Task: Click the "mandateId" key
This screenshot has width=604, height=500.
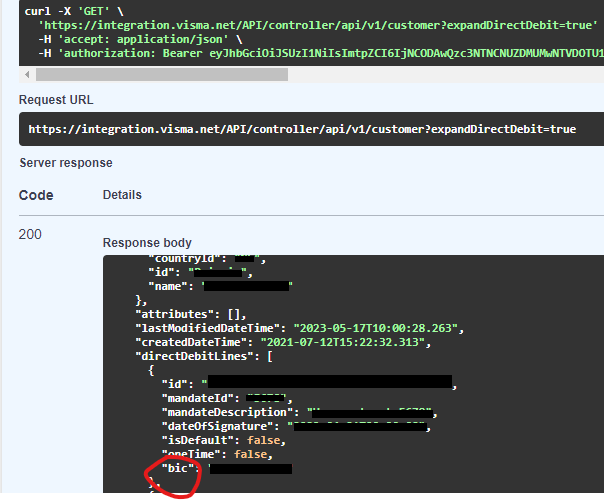Action: pyautogui.click(x=198, y=398)
